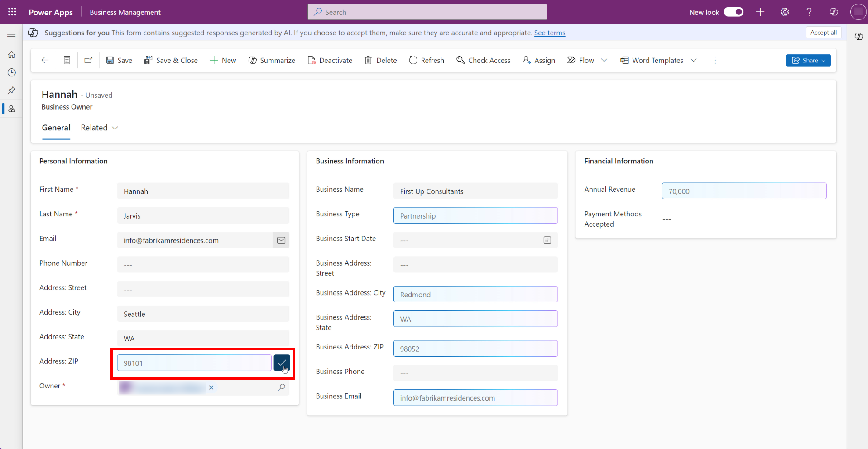Click Summarize

coord(272,60)
